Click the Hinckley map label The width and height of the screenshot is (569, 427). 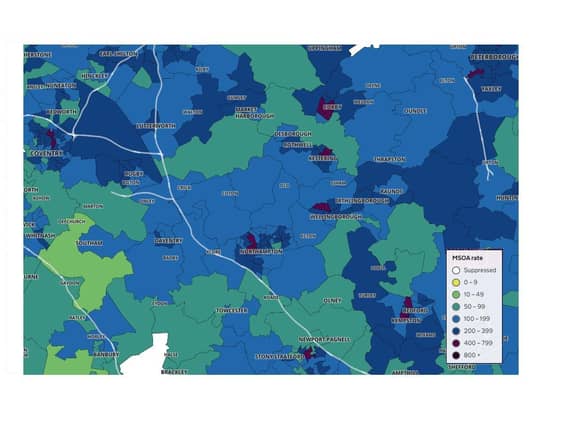click(x=95, y=76)
